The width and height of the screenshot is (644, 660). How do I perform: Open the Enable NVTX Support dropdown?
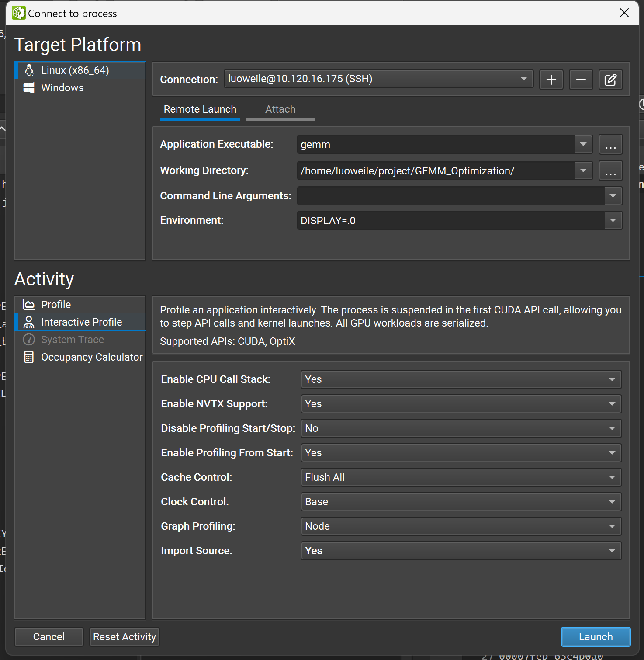(x=460, y=404)
